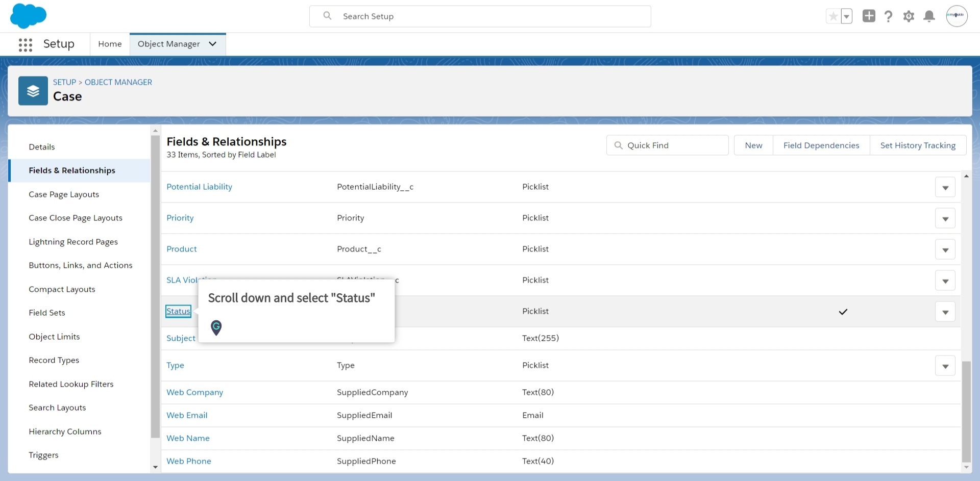Viewport: 980px width, 481px height.
Task: Click the favorites star icon
Action: pyautogui.click(x=833, y=16)
